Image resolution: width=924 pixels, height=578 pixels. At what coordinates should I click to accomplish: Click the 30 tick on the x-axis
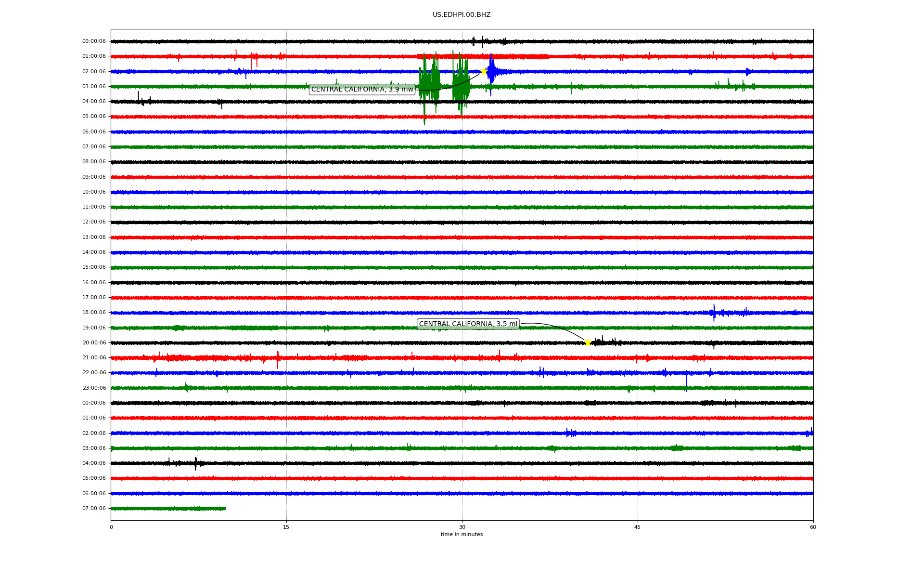(x=462, y=527)
